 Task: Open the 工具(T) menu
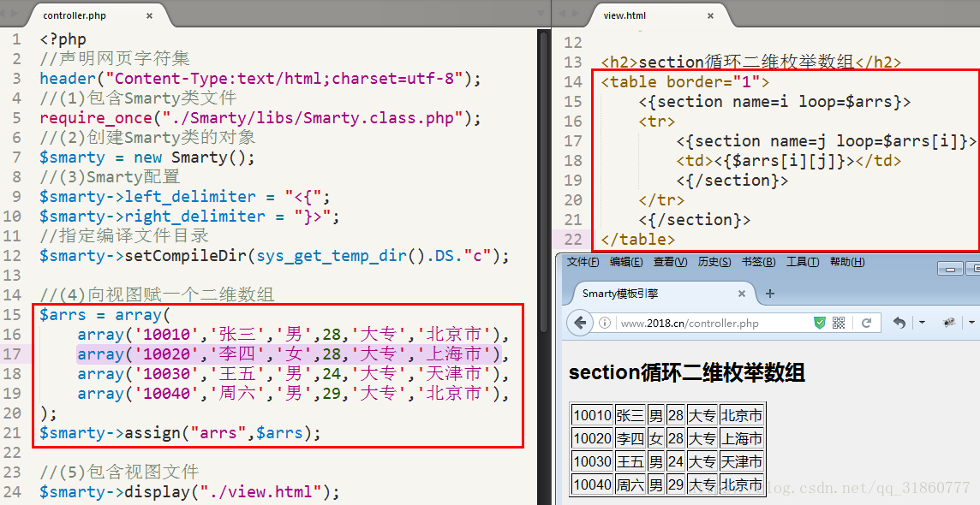point(803,262)
